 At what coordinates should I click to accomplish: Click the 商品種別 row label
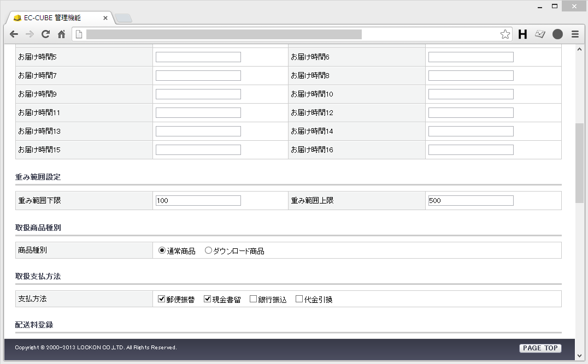point(33,250)
